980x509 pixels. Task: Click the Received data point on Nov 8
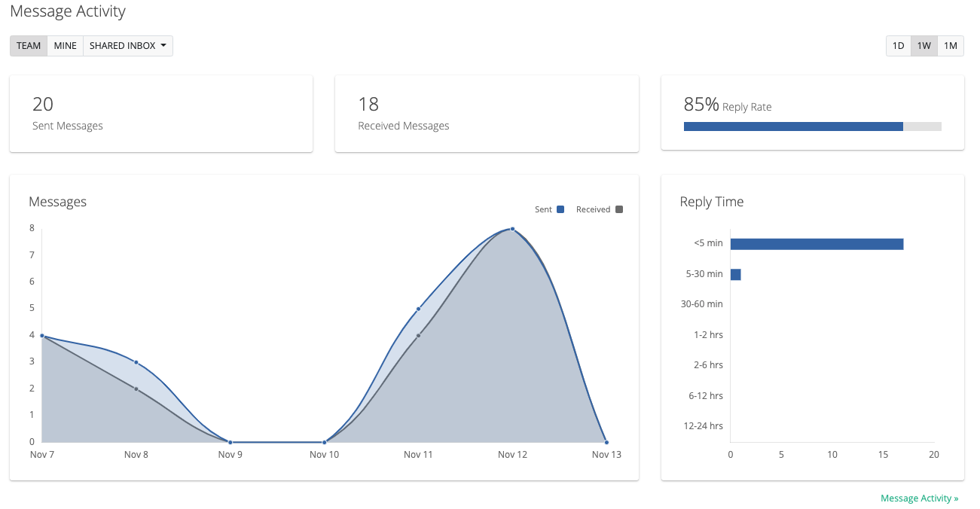coord(136,389)
